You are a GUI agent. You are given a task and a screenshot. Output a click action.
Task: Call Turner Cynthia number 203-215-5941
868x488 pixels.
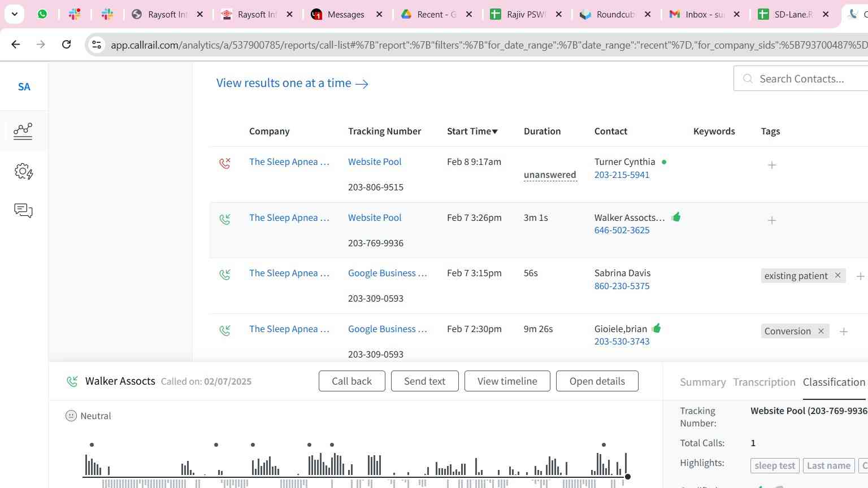click(622, 175)
